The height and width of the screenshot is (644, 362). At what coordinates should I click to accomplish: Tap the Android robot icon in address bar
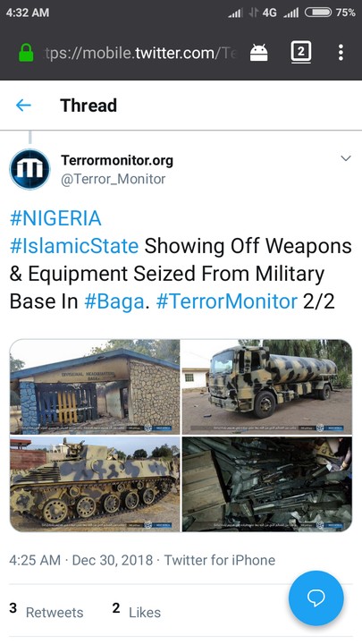pyautogui.click(x=258, y=53)
